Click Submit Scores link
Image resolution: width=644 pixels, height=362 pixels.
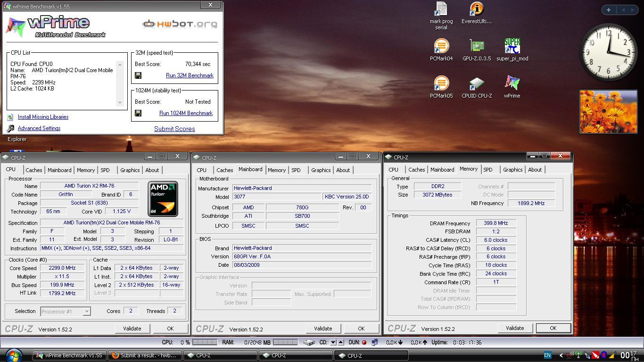(174, 129)
